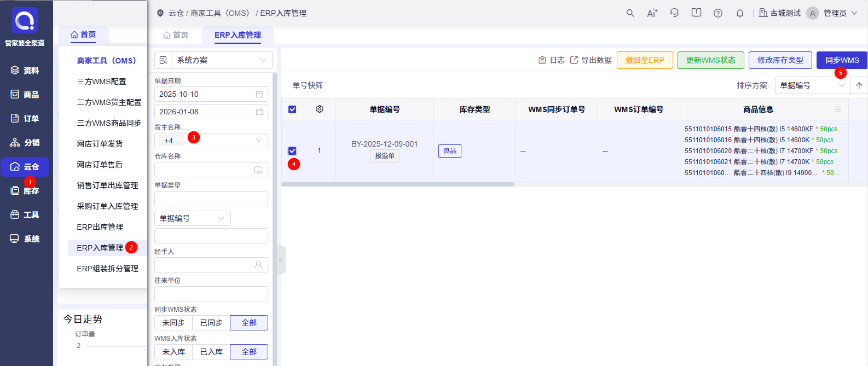Click the horizontal table scrollbar

[398, 184]
